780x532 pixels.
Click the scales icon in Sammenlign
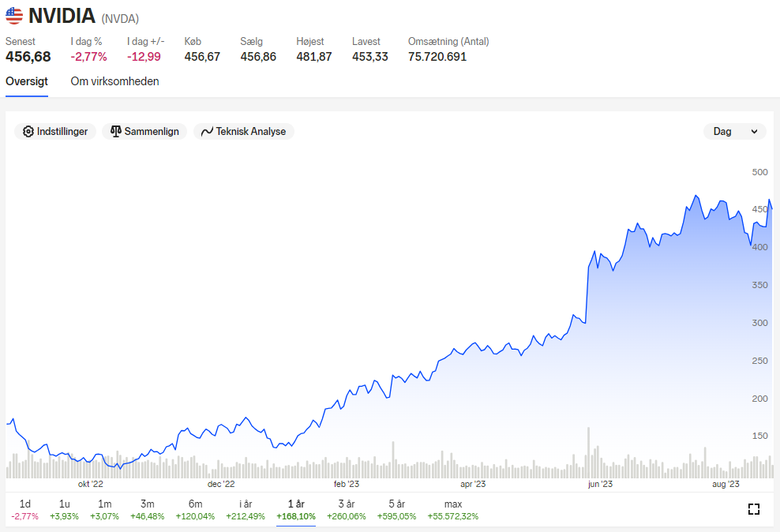[x=116, y=131]
